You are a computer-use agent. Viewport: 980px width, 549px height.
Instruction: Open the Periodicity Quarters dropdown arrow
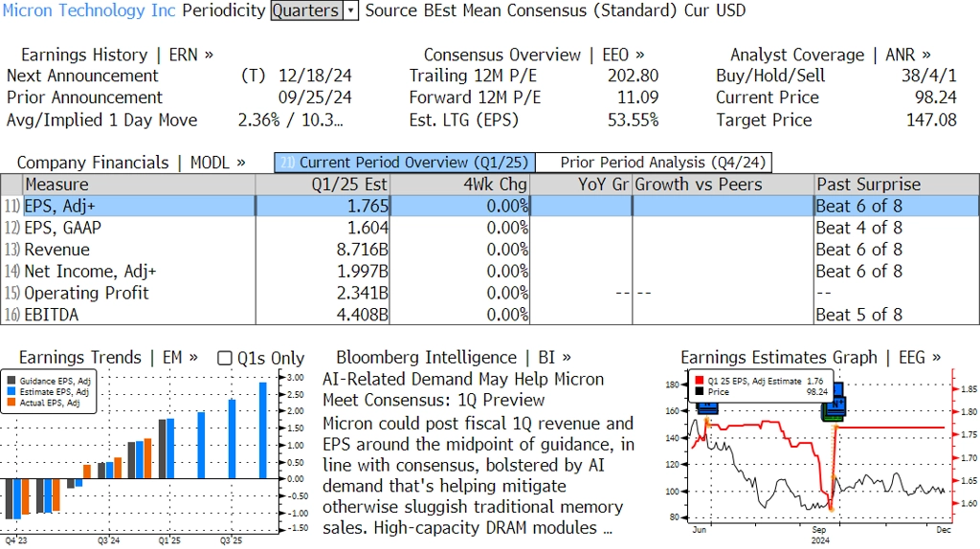pyautogui.click(x=350, y=11)
